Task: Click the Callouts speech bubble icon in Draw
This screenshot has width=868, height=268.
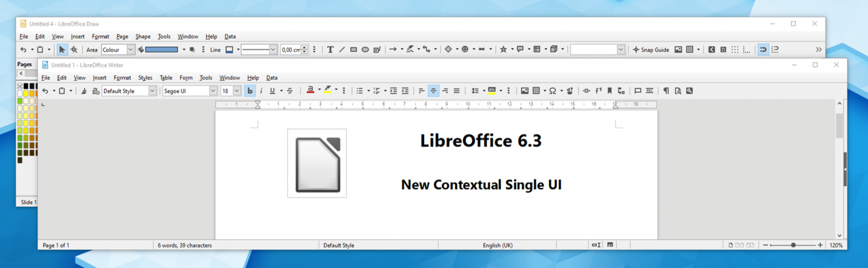Action: click(520, 49)
